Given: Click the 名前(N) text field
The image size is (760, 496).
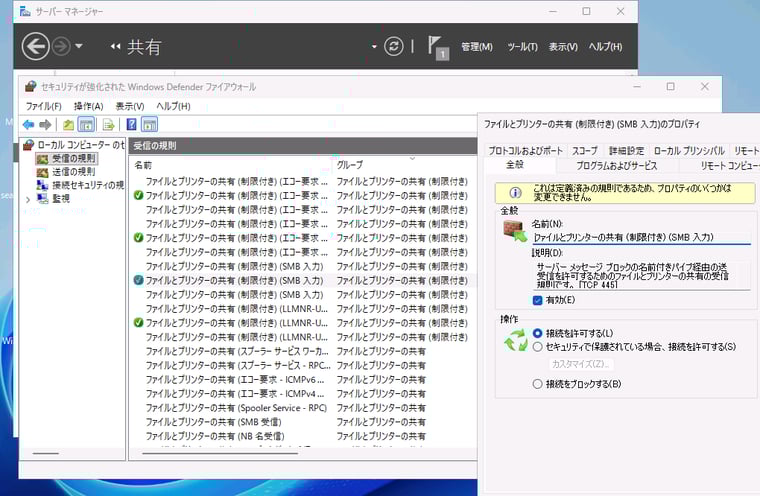Looking at the screenshot, I should pos(640,238).
